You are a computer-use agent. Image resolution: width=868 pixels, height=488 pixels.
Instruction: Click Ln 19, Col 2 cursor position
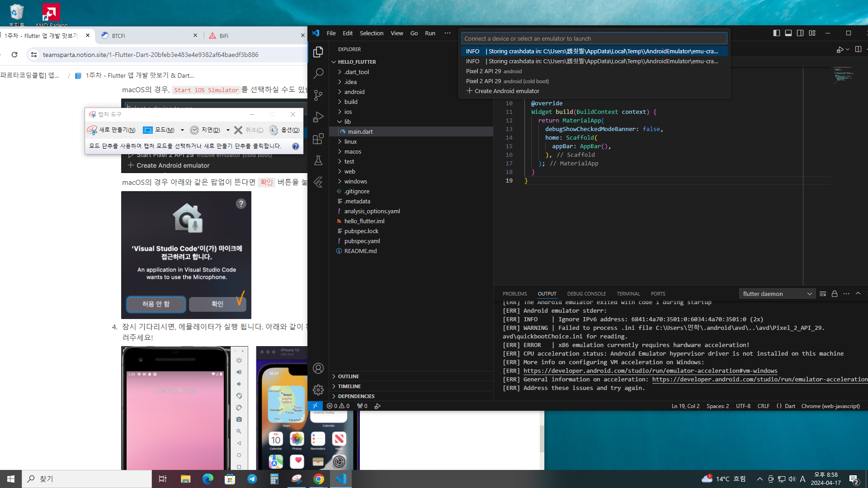pyautogui.click(x=685, y=406)
